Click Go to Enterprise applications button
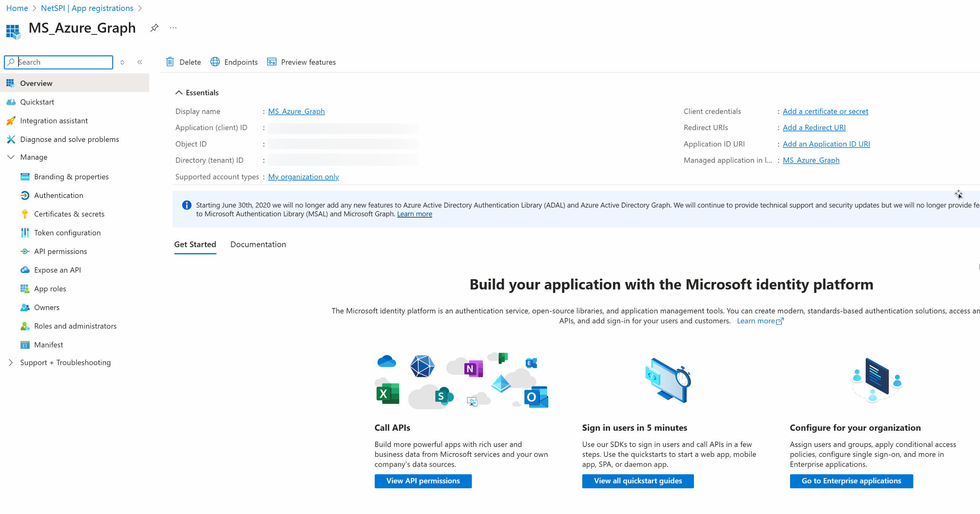Image resolution: width=980 pixels, height=514 pixels. tap(851, 481)
